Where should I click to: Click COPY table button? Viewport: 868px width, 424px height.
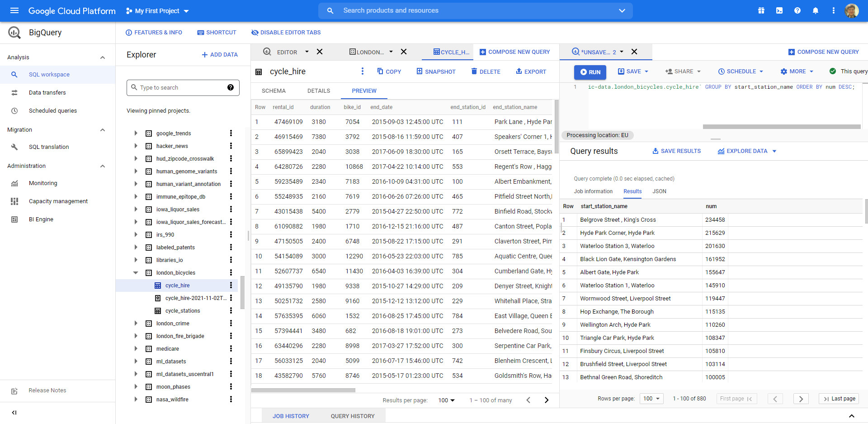pos(389,71)
